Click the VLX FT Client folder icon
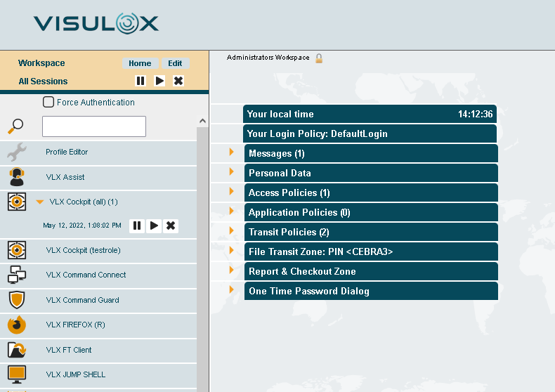 pos(16,350)
